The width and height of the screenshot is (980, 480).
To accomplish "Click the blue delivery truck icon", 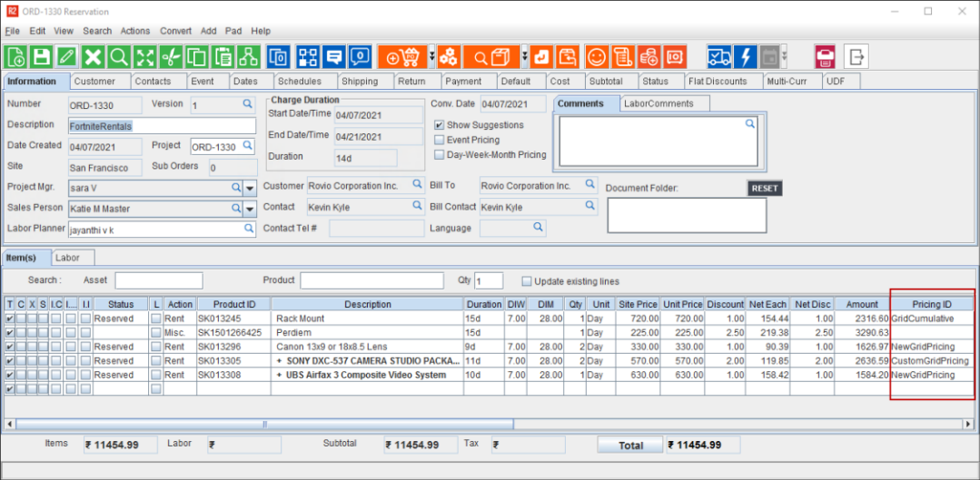I will [719, 56].
